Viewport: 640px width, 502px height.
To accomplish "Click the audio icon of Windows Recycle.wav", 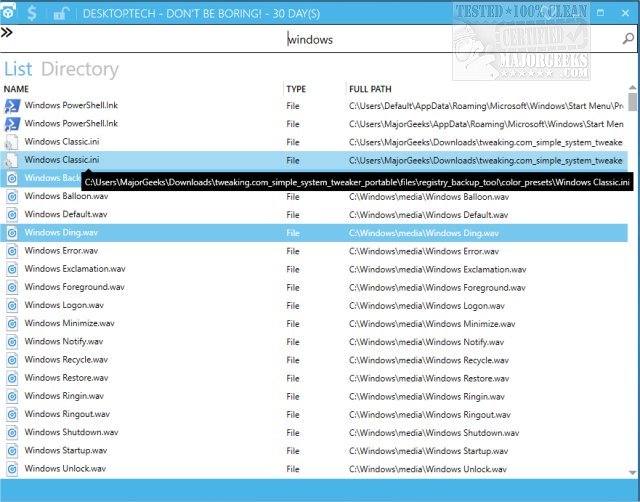I will coord(12,360).
